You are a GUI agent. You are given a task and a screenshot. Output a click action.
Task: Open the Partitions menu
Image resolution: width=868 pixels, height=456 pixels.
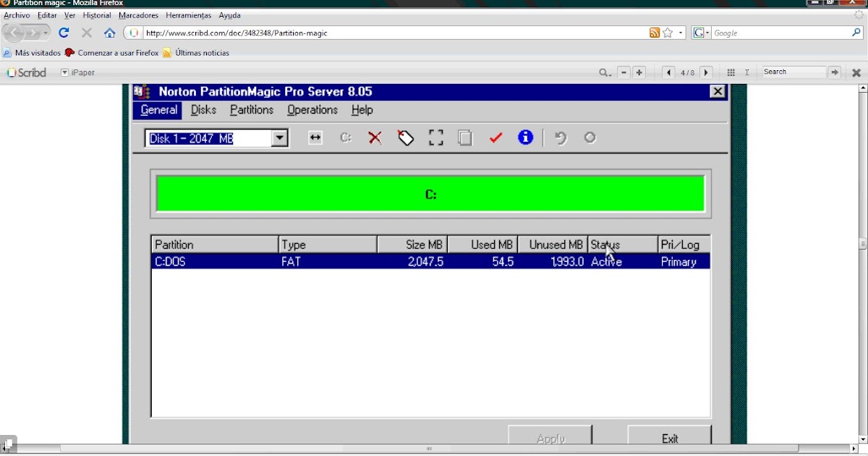(x=252, y=110)
